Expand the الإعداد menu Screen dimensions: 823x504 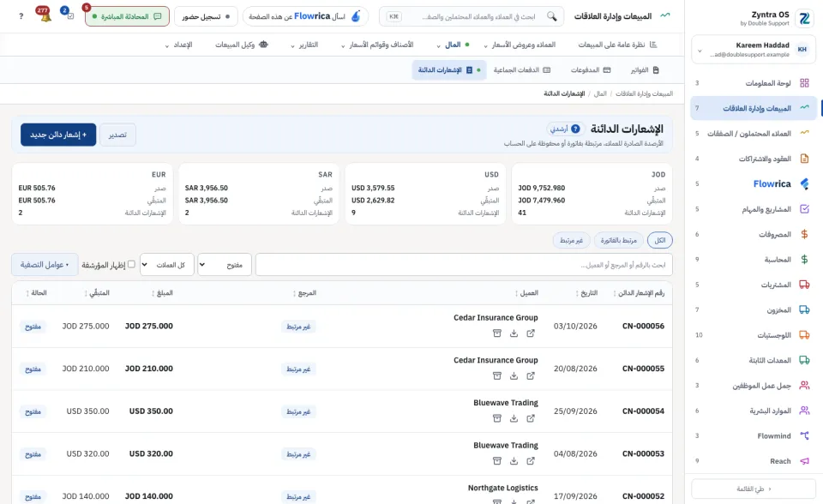click(178, 45)
